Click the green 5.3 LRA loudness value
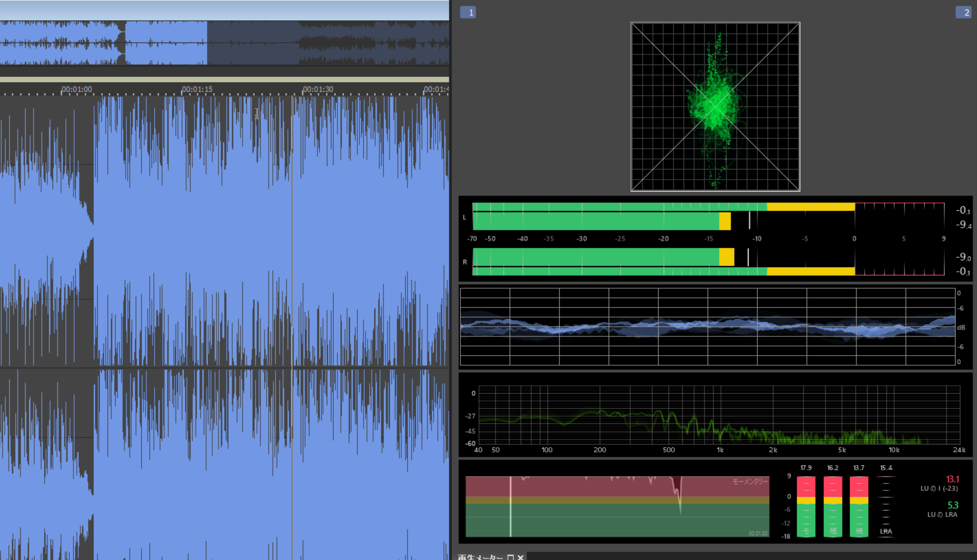This screenshot has width=977, height=560. (x=952, y=505)
